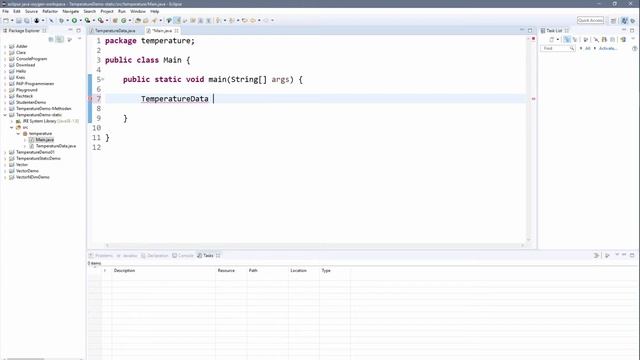This screenshot has width=640, height=360.
Task: Select the Playground project
Action: 27,90
